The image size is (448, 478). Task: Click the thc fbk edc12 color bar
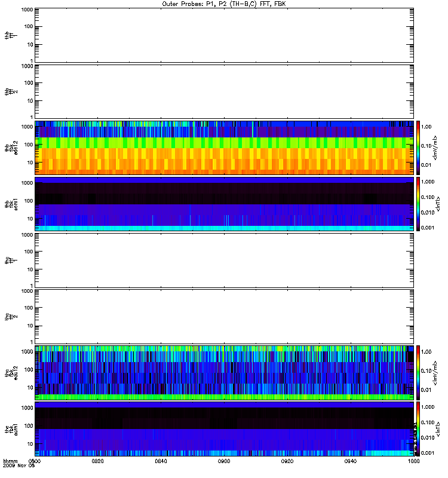(x=418, y=373)
